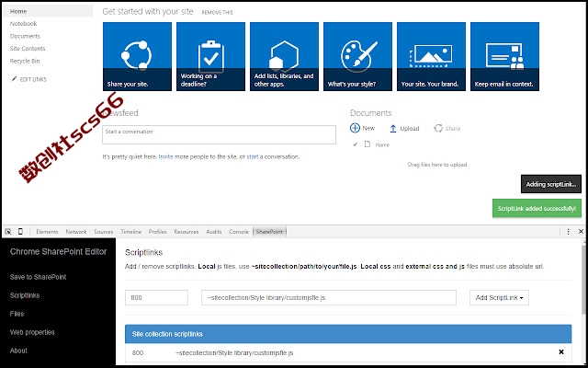Open the Your site. Your brand. tile
Viewport: 588px width, 368px height.
431,56
